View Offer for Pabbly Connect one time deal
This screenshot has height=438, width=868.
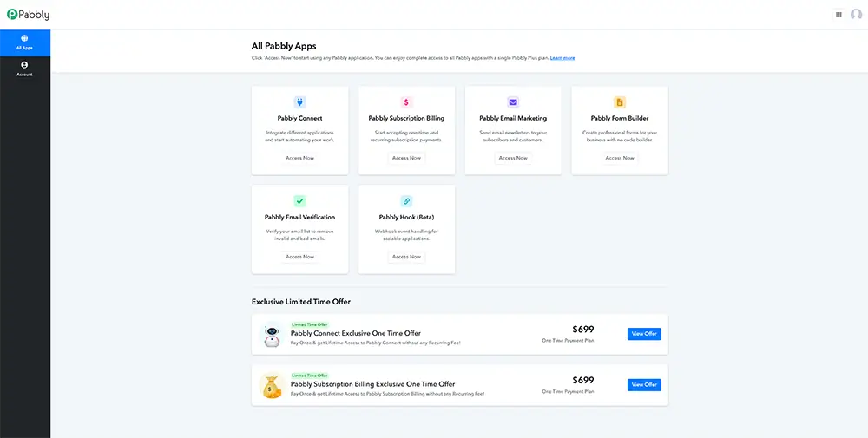point(644,334)
